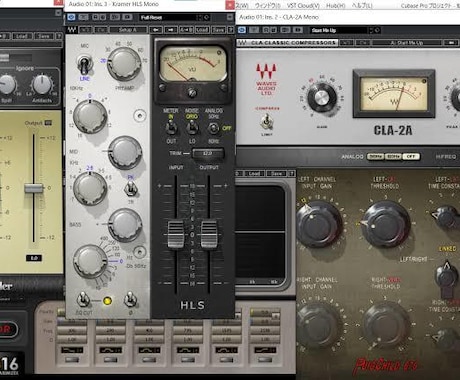Click the HLS MID gain knob
The height and width of the screenshot is (380, 460).
click(x=125, y=152)
